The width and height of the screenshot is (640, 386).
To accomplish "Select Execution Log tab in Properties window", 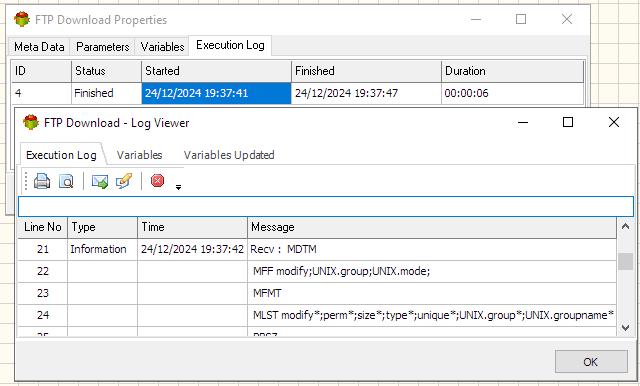I will (230, 45).
